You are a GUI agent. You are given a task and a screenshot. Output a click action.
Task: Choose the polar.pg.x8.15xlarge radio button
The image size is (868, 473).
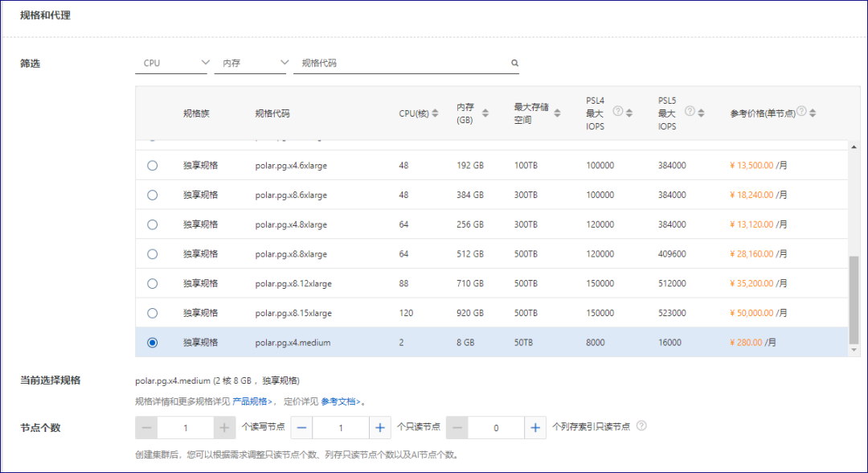[x=153, y=312]
